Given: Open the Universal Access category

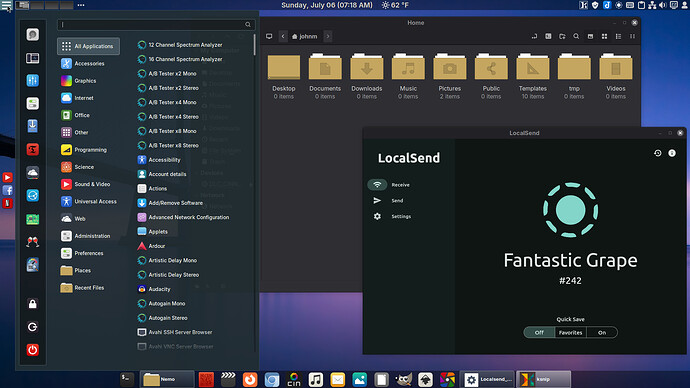Looking at the screenshot, I should pos(88,201).
